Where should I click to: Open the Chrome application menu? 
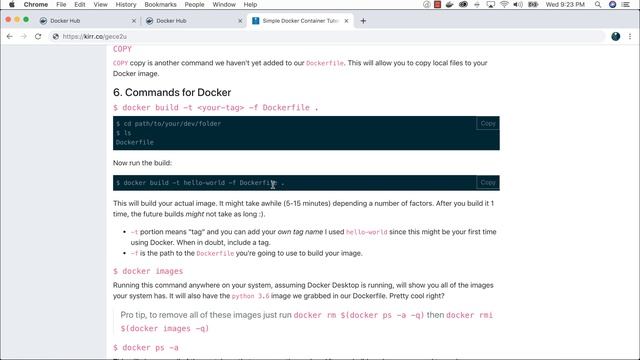coord(36,4)
